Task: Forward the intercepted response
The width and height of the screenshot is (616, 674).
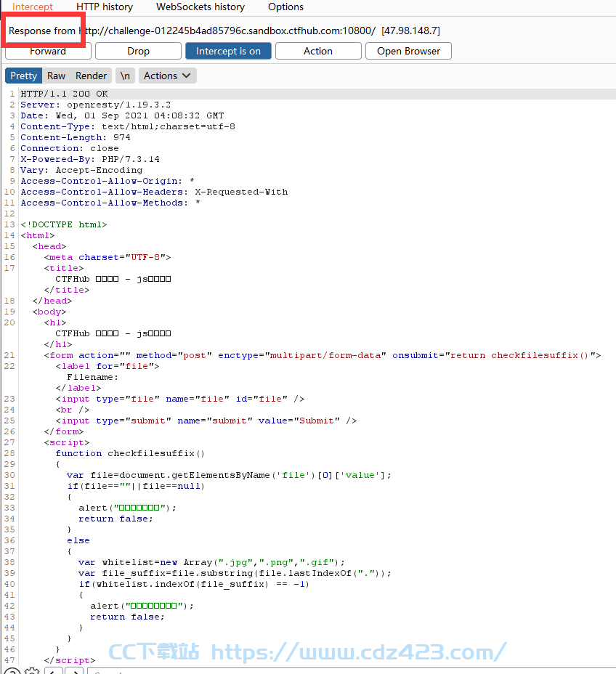Action: [48, 51]
